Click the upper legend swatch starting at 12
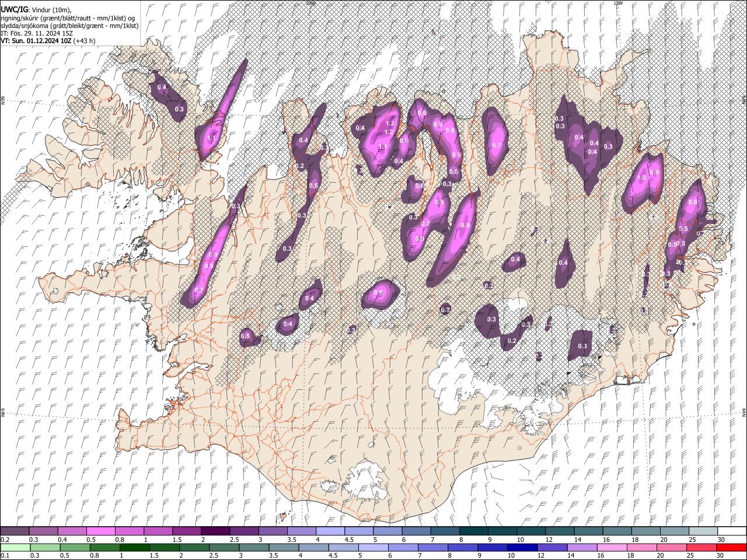The width and height of the screenshot is (747, 560). tap(559, 531)
